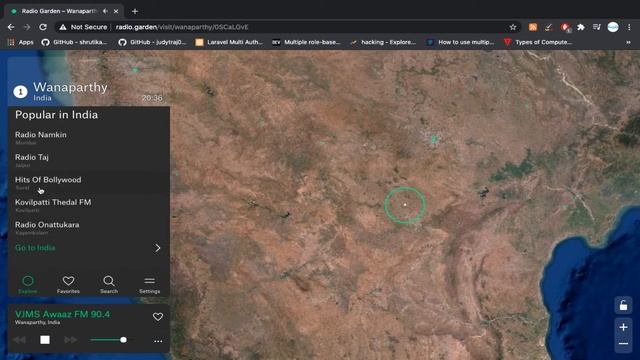
Task: Mute the tab via speaker icon
Action: coord(105,11)
